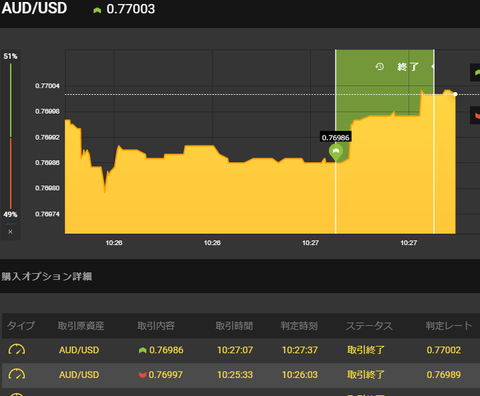Click the speedometer icon in the 10:27:07 row

click(x=17, y=350)
